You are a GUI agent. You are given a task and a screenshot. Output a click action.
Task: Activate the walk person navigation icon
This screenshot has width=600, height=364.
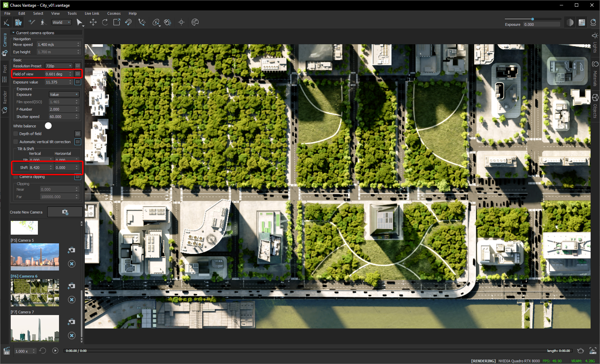(43, 22)
